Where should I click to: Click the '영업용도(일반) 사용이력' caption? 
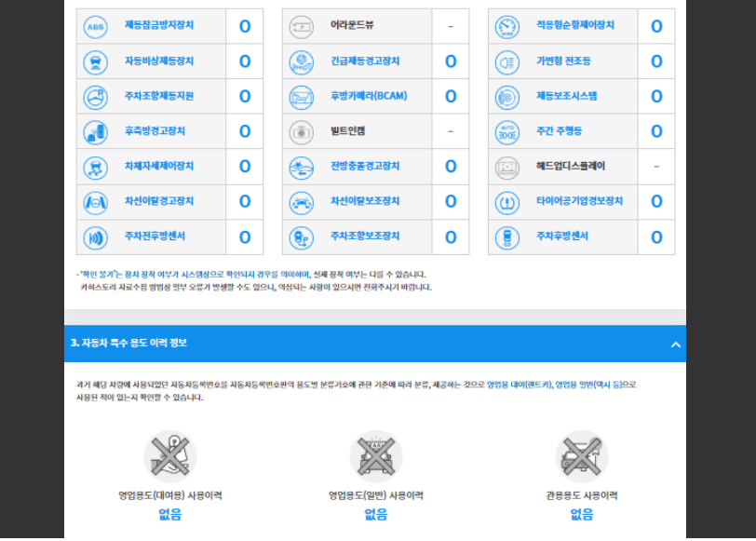pos(376,495)
